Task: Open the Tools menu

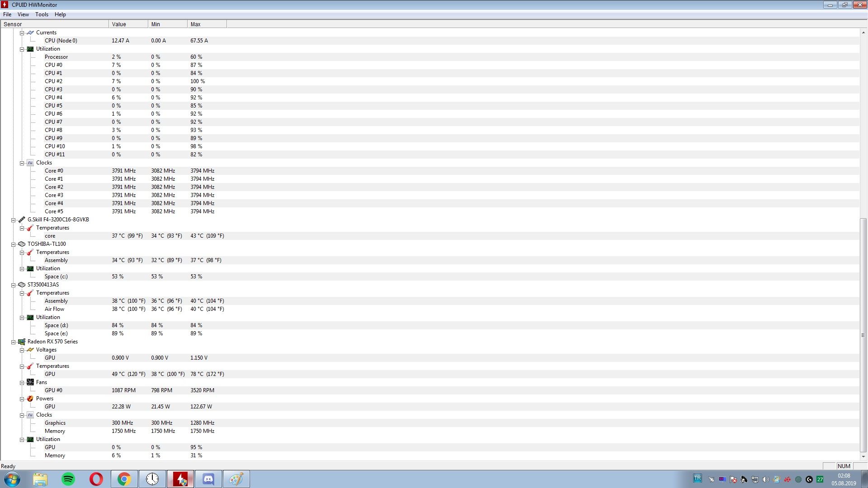Action: point(42,14)
